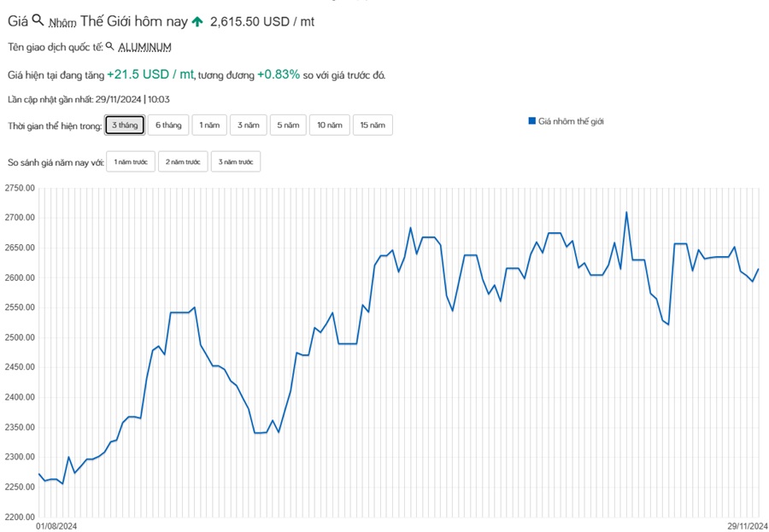Compare with 1 năm trước
Viewport: 769px width, 532px height.
(131, 161)
